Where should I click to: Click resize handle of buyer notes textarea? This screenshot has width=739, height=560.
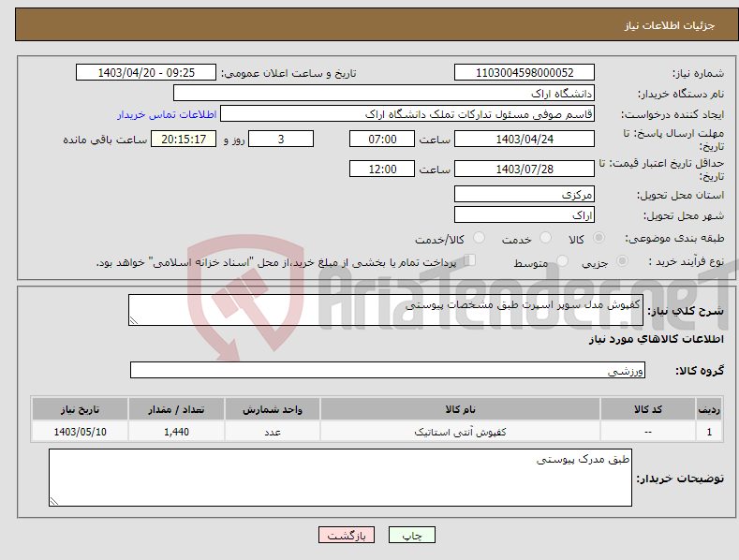(x=54, y=502)
